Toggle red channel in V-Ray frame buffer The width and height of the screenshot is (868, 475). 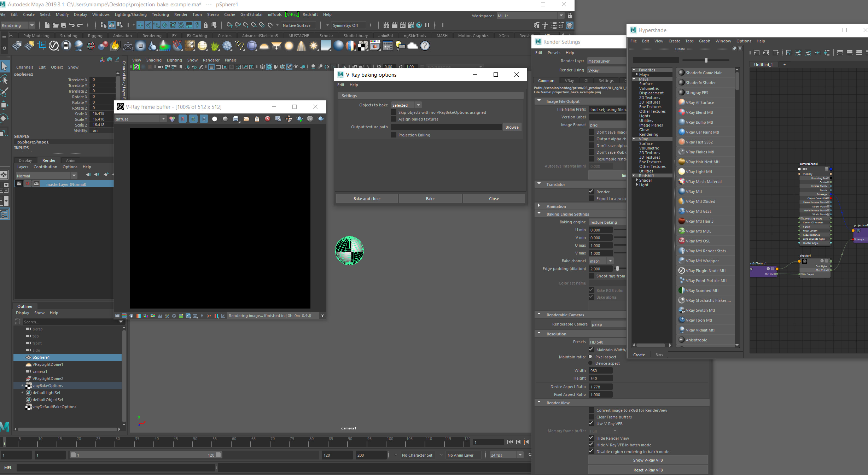pyautogui.click(x=183, y=119)
